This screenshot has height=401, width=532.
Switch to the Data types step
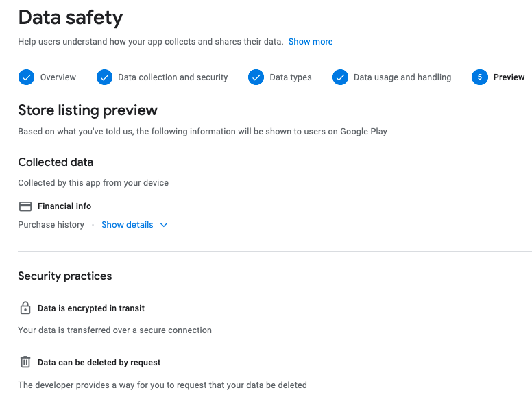[x=291, y=77]
